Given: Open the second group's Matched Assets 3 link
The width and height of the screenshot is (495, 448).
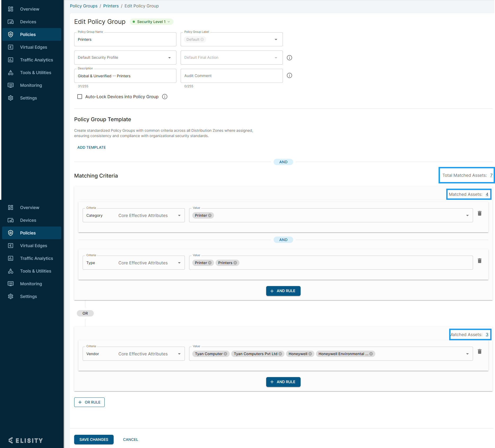Looking at the screenshot, I should tap(487, 334).
